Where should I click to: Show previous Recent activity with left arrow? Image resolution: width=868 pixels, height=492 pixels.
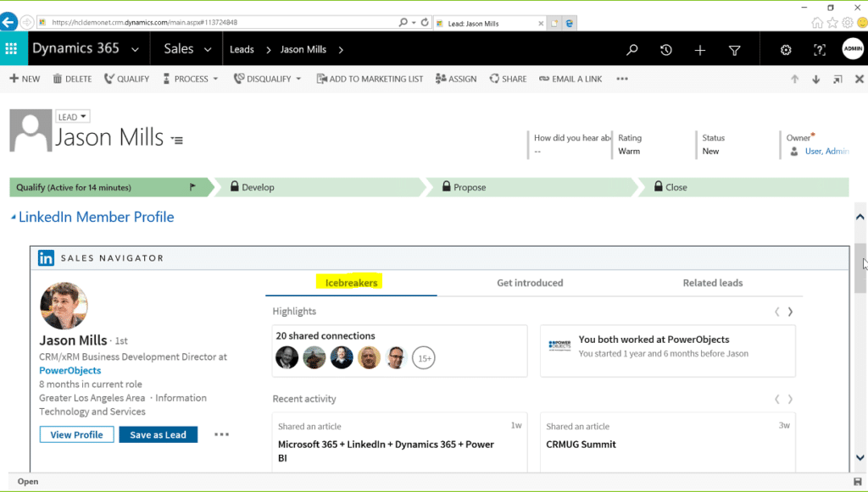[x=776, y=399]
